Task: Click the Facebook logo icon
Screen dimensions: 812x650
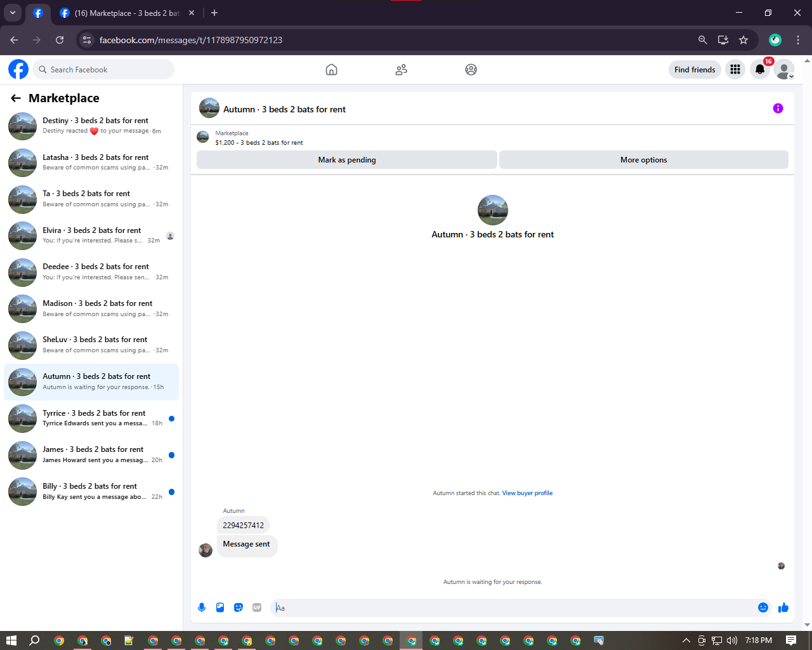Action: point(18,69)
